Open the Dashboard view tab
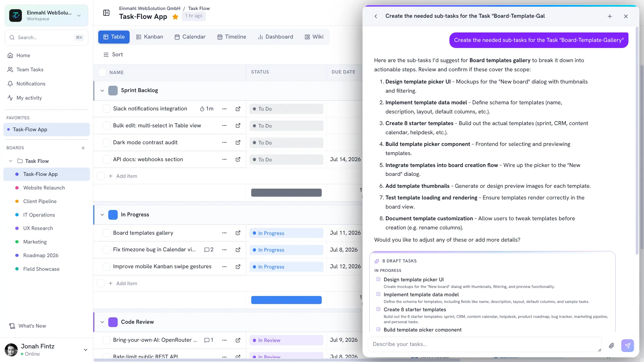This screenshot has height=362, width=644. [275, 37]
